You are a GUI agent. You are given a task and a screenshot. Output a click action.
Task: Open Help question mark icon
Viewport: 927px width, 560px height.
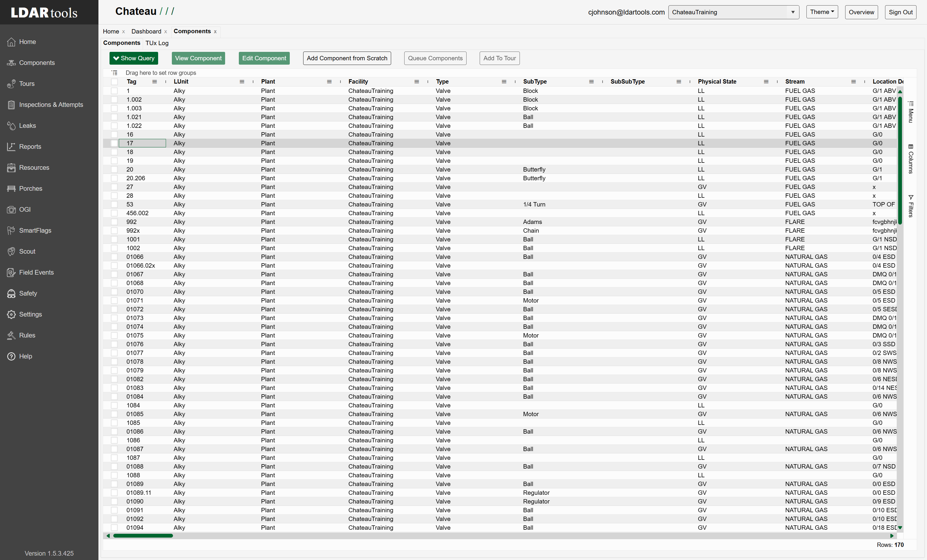pos(11,356)
